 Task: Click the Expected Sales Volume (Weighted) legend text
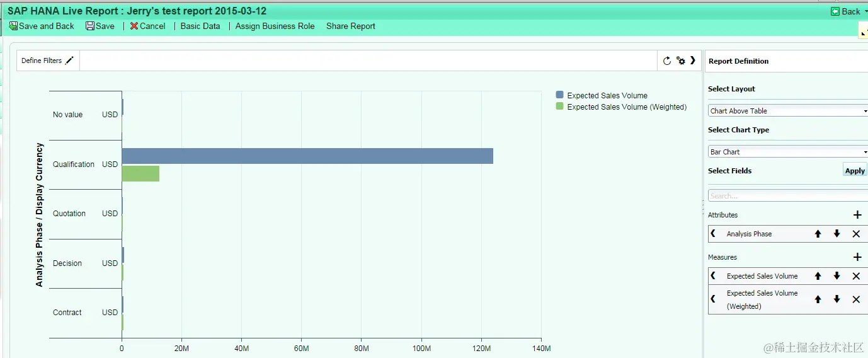627,107
